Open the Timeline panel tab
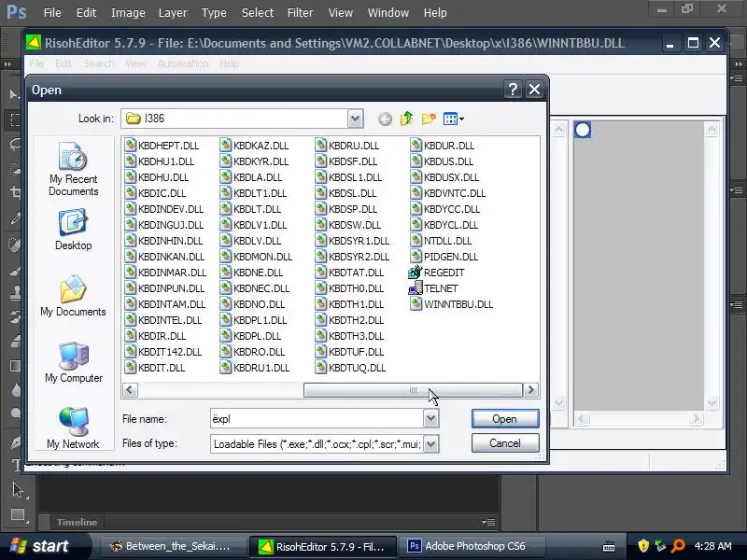 click(x=77, y=523)
